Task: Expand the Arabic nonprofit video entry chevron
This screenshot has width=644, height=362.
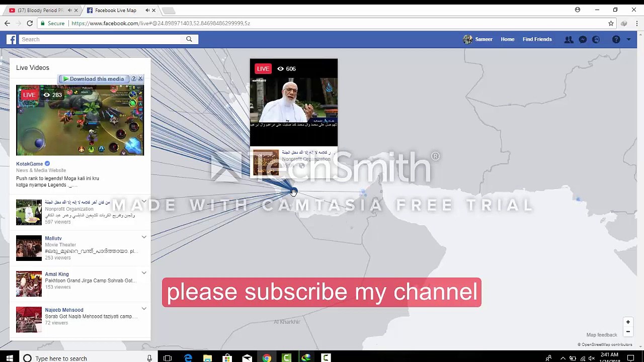Action: [144, 202]
